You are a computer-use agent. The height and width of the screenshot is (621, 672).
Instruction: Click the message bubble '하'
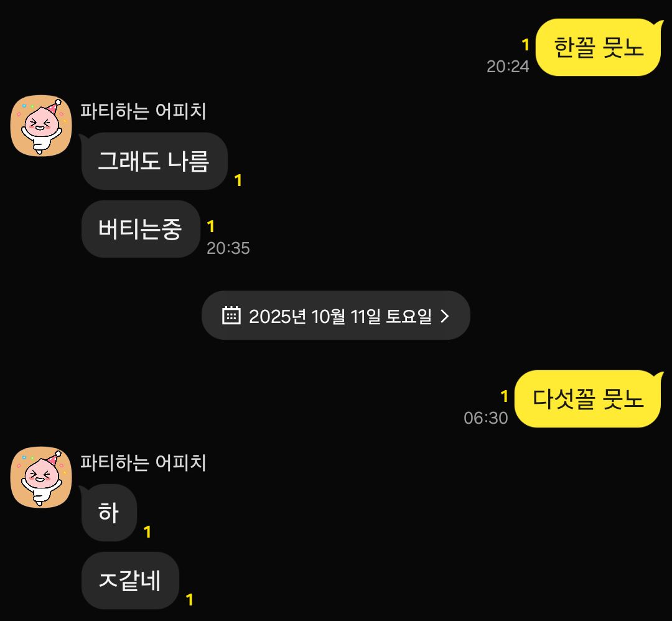pos(109,513)
